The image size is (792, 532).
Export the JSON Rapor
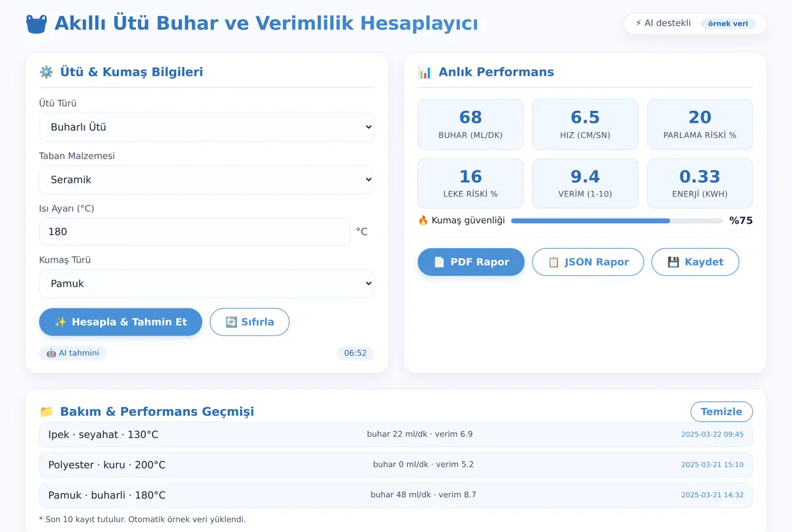pos(588,262)
